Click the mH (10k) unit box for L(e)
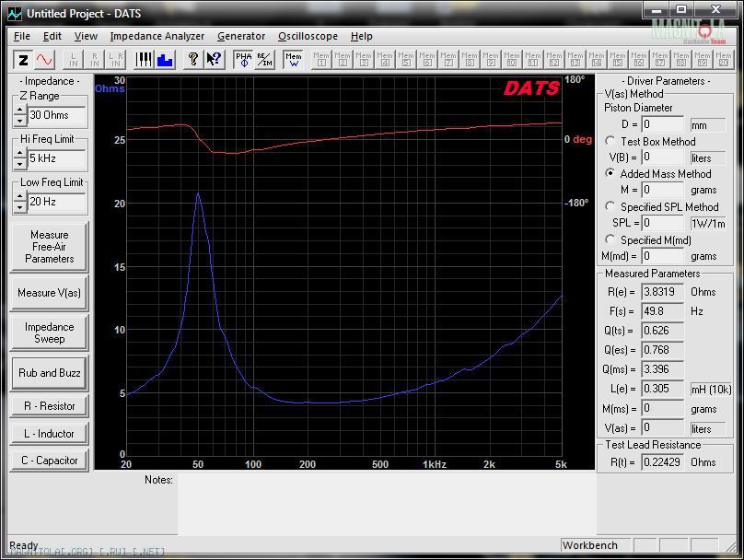Viewport: 744px width, 560px height. click(x=711, y=390)
